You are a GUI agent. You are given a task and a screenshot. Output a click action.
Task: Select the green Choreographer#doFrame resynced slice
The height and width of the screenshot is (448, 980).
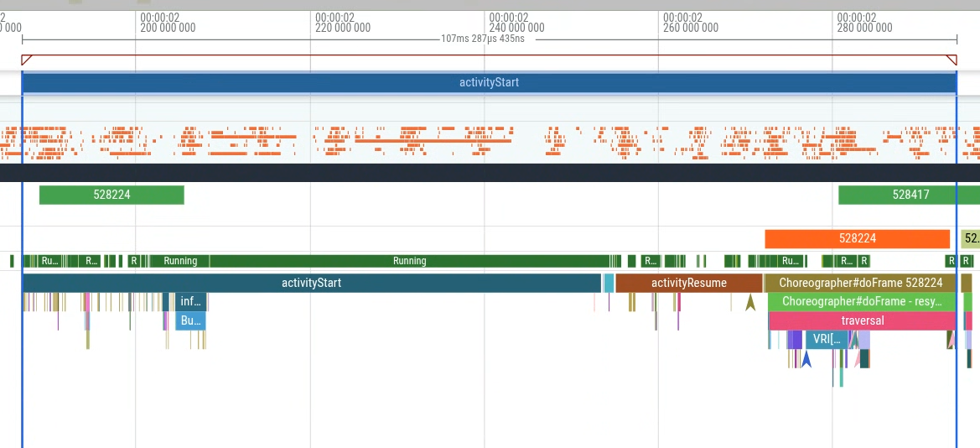click(860, 301)
